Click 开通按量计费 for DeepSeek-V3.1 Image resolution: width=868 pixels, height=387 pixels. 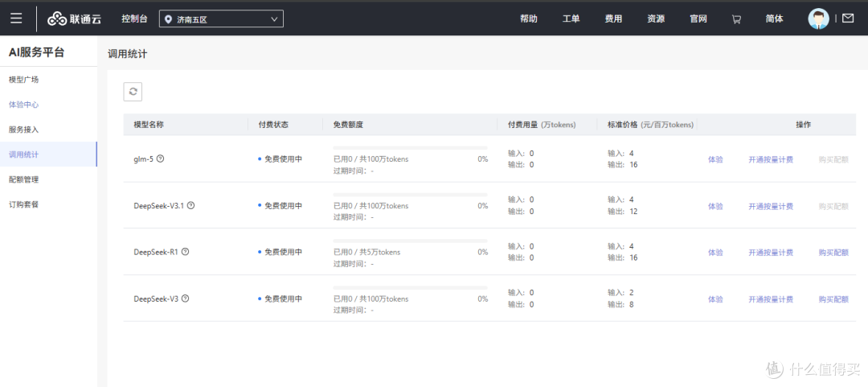(x=770, y=206)
